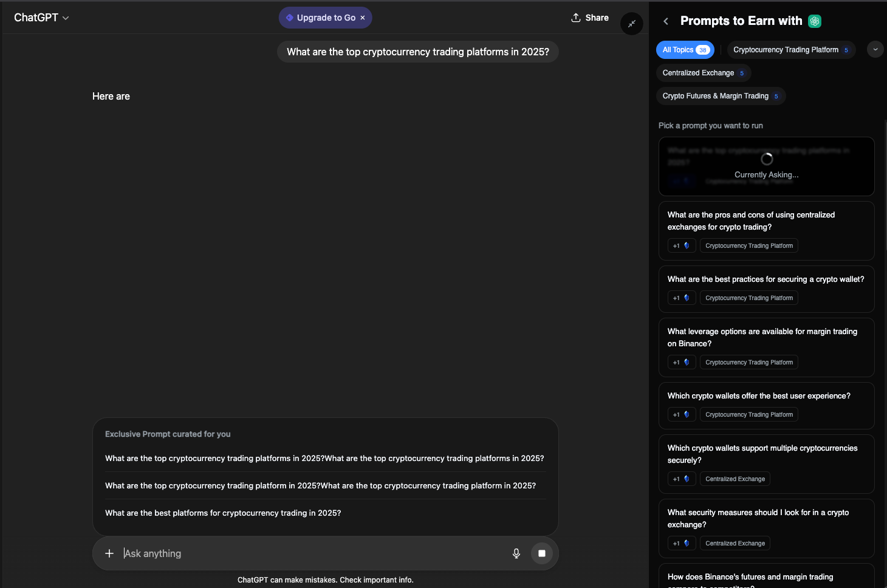Click the Share upload icon button
This screenshot has height=588, width=887.
[x=589, y=18]
